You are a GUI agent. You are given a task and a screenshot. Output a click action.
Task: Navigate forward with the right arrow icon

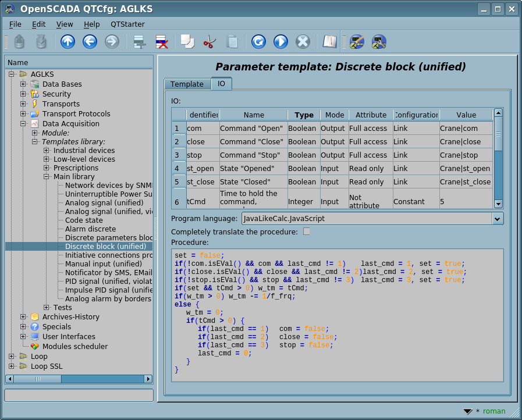pyautogui.click(x=112, y=42)
